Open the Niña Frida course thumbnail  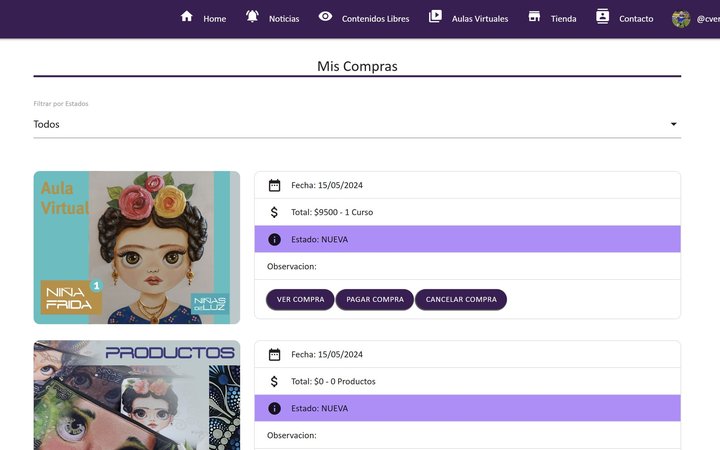click(x=137, y=247)
